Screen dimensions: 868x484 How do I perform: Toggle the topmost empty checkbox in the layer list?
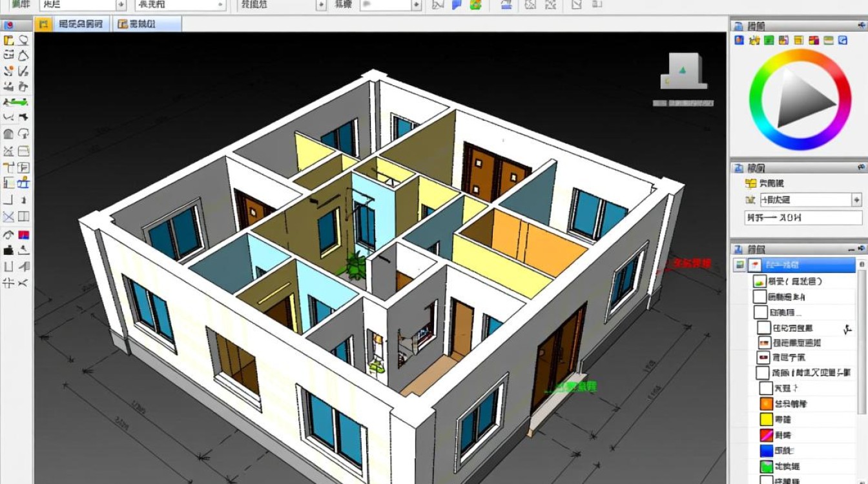(x=759, y=297)
